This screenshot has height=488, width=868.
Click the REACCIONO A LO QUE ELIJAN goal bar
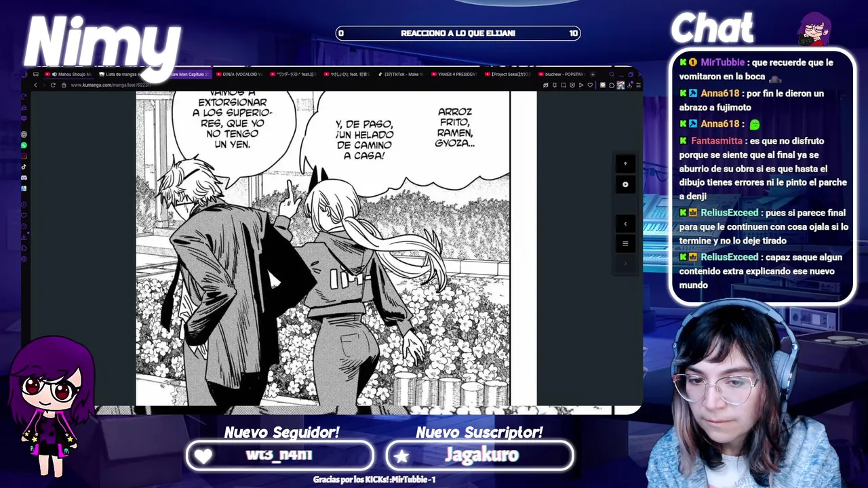tap(458, 33)
